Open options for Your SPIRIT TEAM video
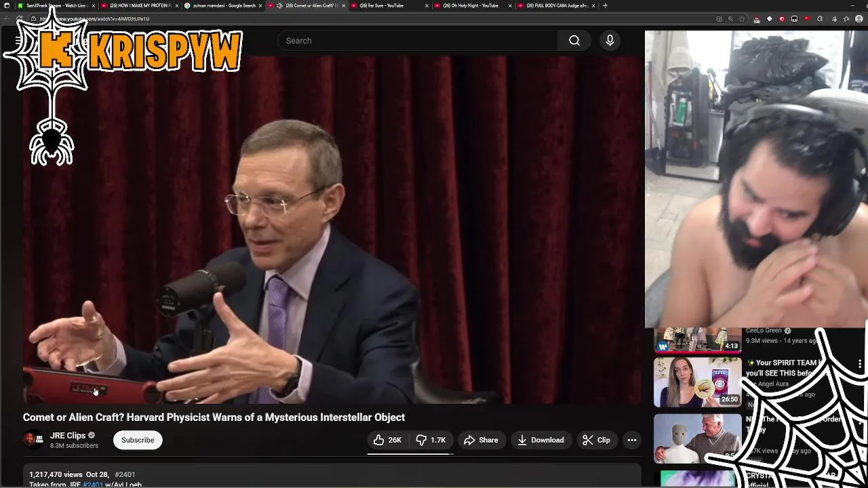The height and width of the screenshot is (488, 868). click(x=860, y=365)
